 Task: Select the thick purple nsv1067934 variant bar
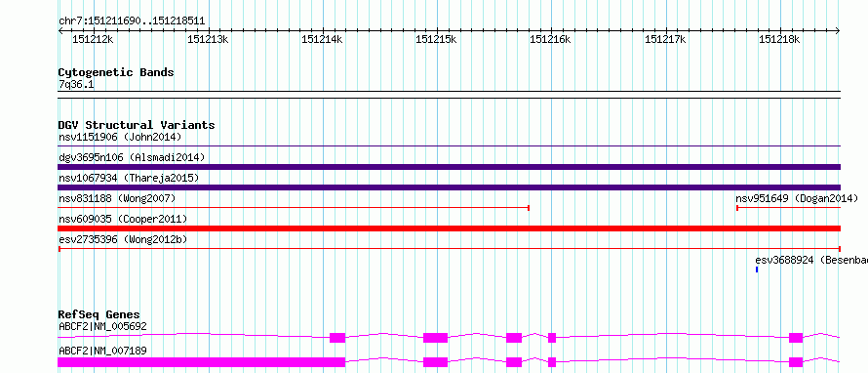pyautogui.click(x=450, y=187)
